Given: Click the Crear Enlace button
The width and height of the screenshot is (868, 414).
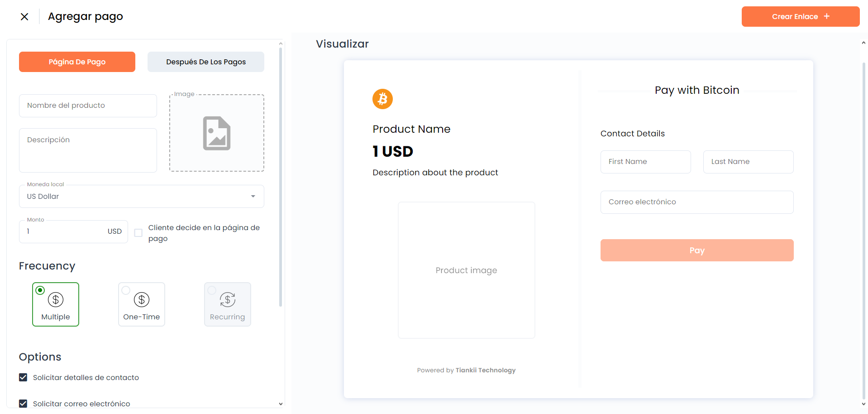Looking at the screenshot, I should click(801, 16).
